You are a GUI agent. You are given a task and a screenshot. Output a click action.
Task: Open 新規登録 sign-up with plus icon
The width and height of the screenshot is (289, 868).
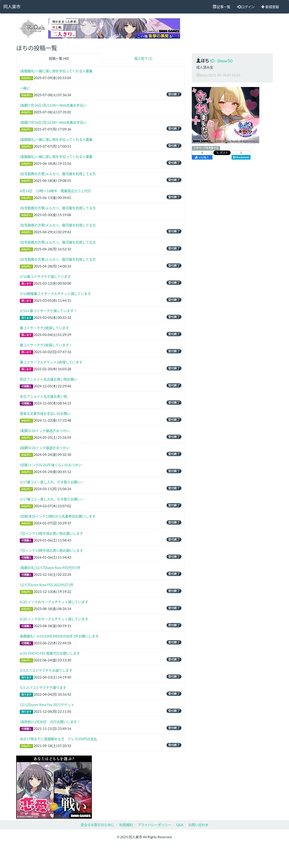coord(270,7)
